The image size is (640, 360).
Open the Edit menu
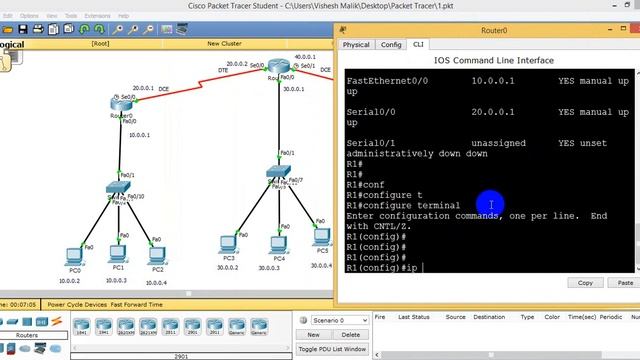(8, 16)
